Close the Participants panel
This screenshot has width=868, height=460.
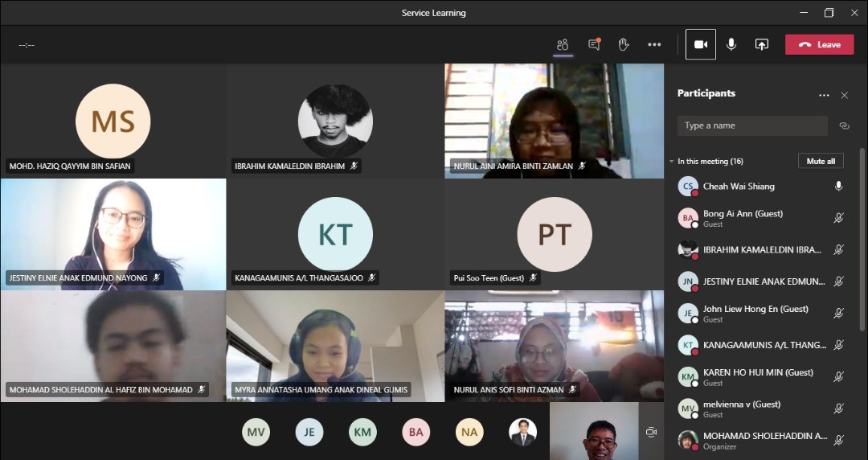(x=844, y=96)
